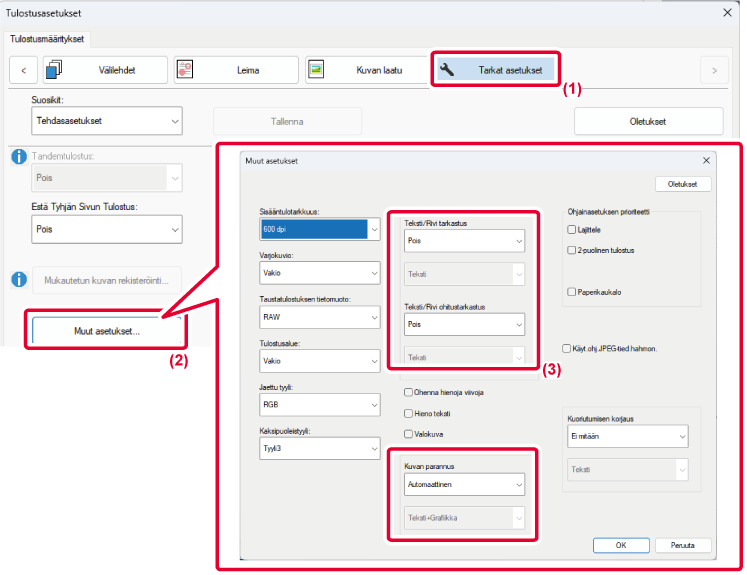Click the Kuvan laatu image icon
The height and width of the screenshot is (575, 747).
316,70
